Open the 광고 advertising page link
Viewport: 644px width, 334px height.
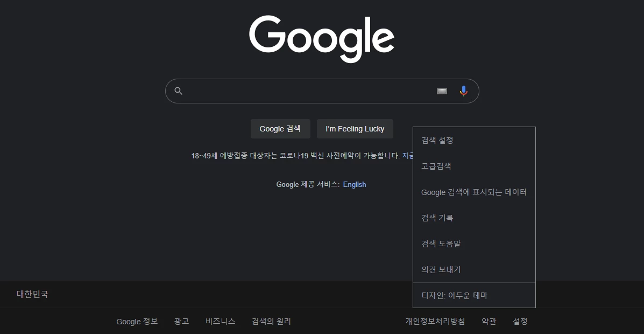tap(181, 321)
